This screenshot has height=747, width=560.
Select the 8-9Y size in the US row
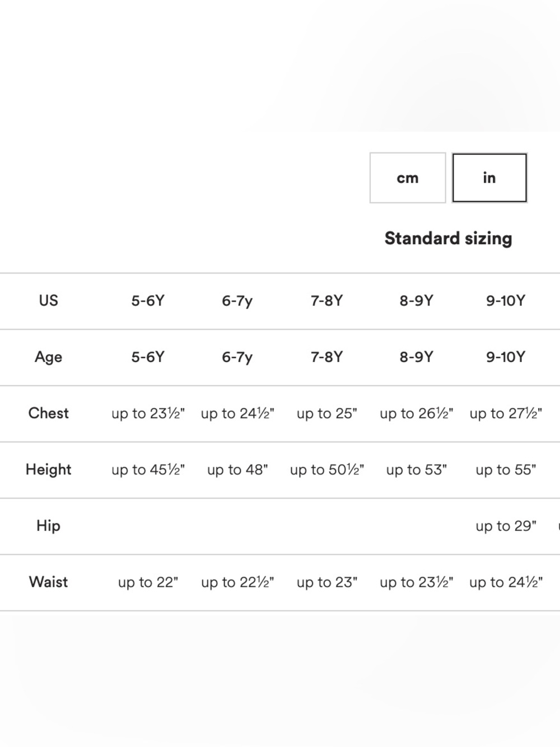tap(416, 301)
